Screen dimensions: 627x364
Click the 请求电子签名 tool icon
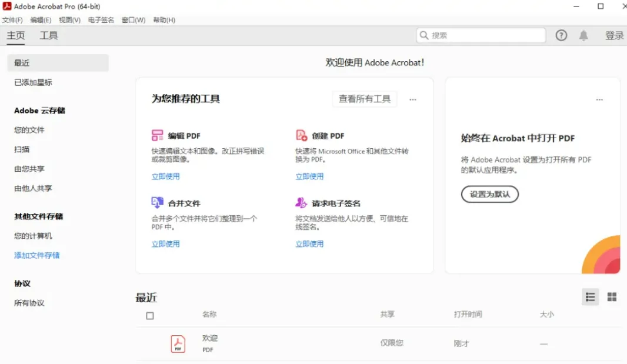(301, 202)
